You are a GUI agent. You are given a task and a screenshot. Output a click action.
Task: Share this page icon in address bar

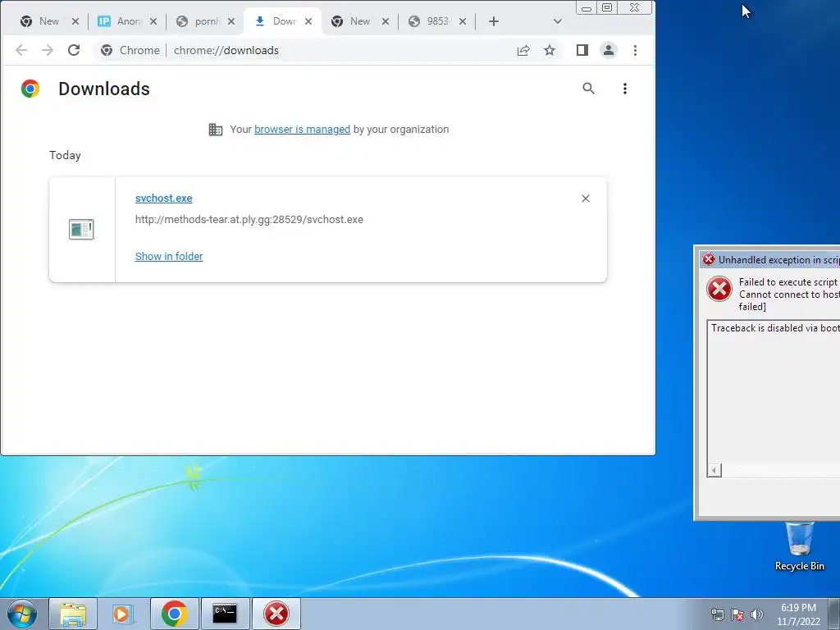click(523, 50)
